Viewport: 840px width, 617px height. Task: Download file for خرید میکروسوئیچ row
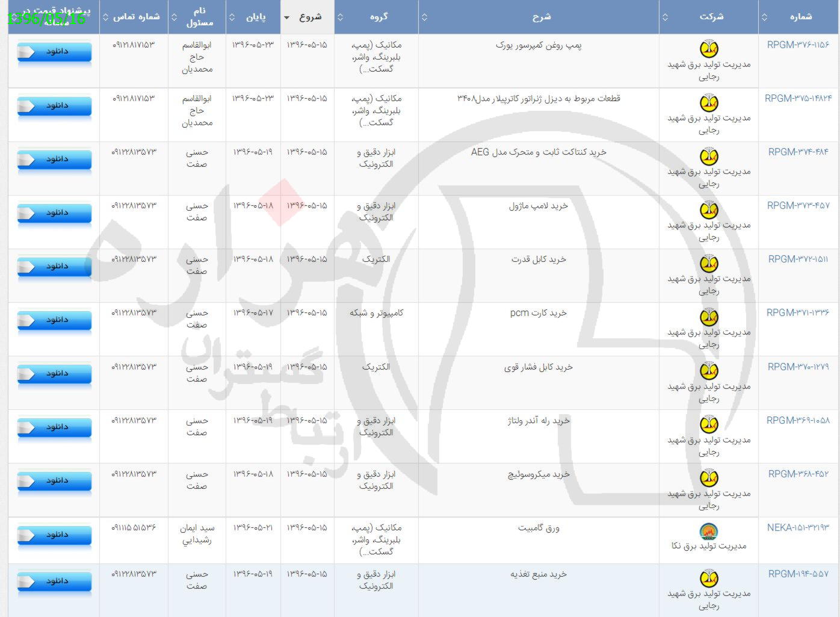[x=54, y=481]
